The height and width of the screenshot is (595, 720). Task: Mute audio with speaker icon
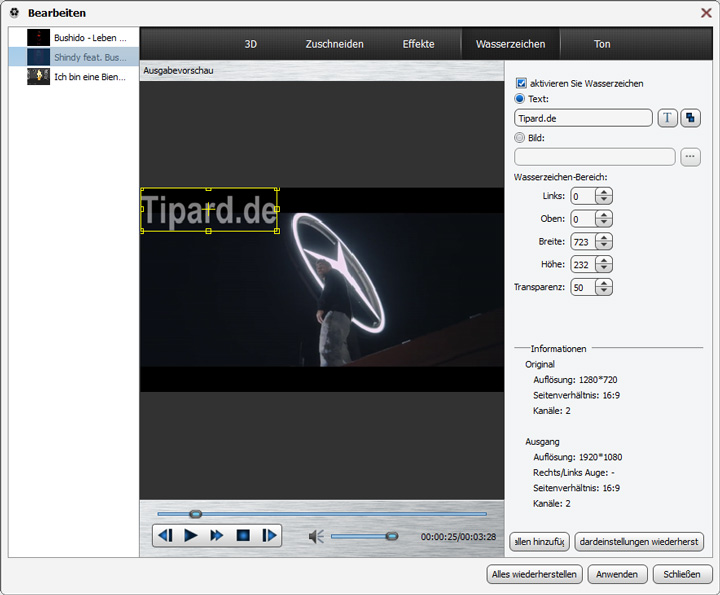316,536
